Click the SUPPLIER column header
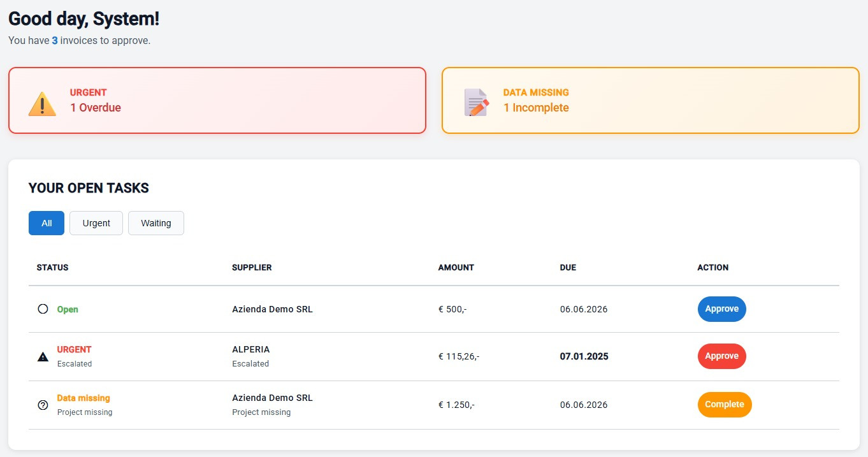 point(252,268)
